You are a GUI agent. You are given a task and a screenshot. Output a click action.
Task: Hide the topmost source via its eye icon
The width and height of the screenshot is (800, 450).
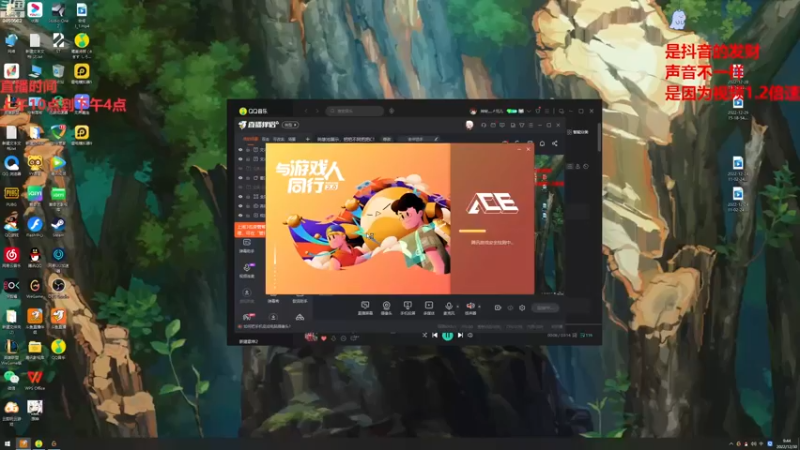click(x=240, y=150)
